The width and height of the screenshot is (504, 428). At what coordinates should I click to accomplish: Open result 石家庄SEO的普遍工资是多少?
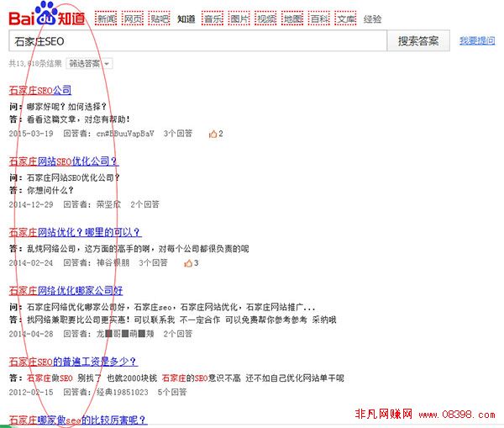tap(73, 362)
